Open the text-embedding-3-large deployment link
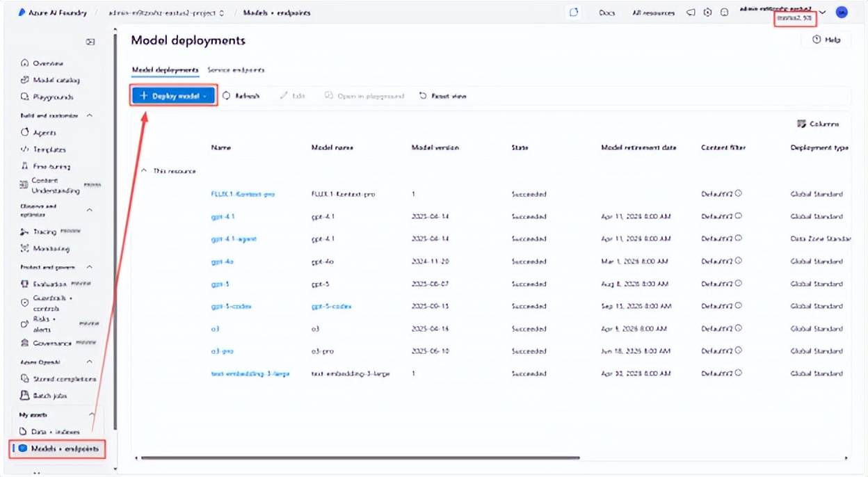868x477 pixels. (250, 373)
